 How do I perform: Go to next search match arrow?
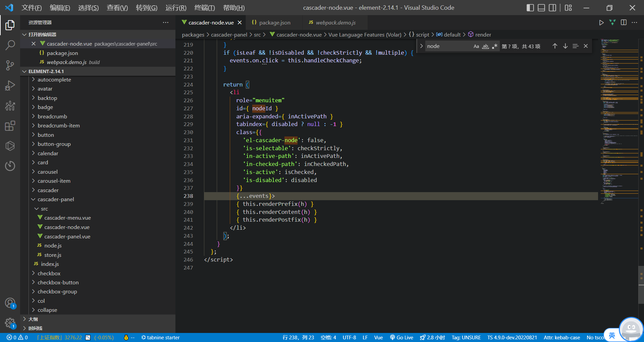tap(565, 46)
